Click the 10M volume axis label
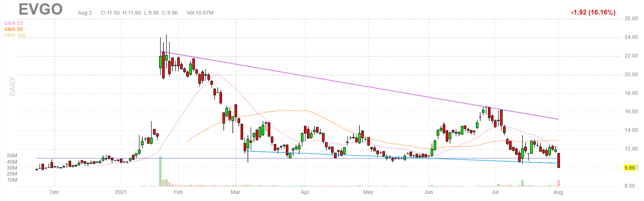 [12, 180]
